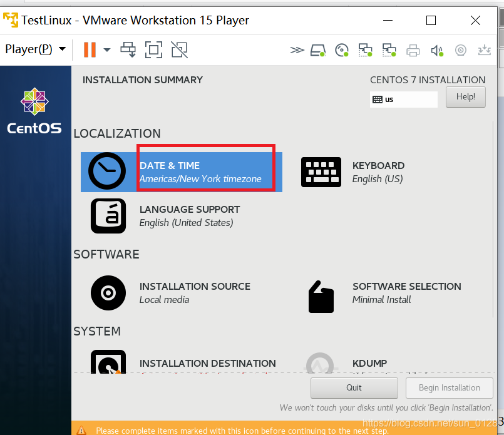Image resolution: width=504 pixels, height=435 pixels.
Task: Click the CentOS logo in sidebar
Action: point(34,111)
